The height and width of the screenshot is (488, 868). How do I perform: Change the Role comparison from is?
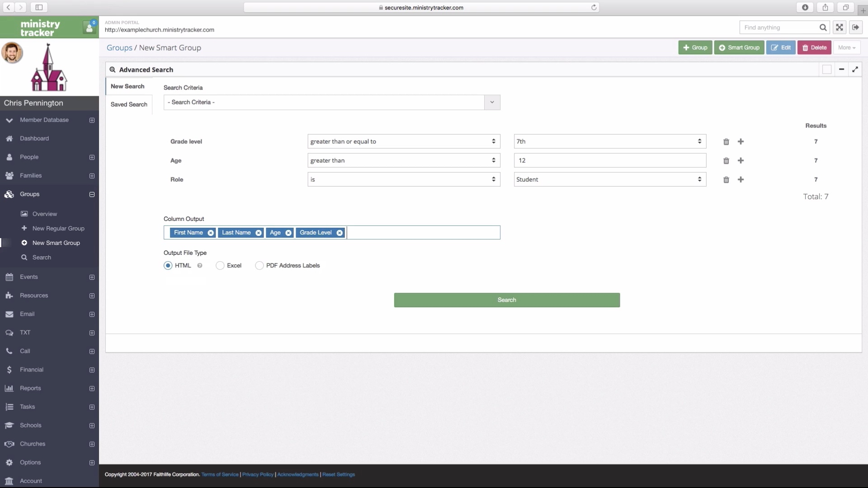tap(403, 179)
